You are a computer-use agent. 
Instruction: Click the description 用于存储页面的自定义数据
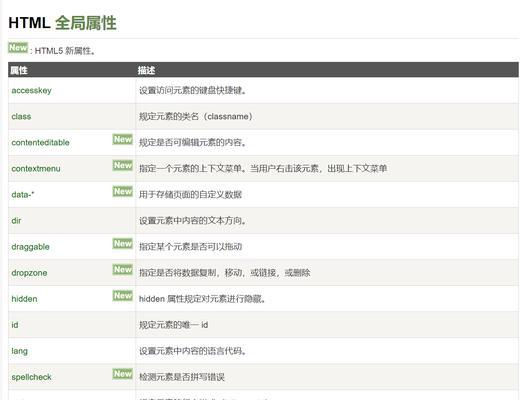click(190, 195)
